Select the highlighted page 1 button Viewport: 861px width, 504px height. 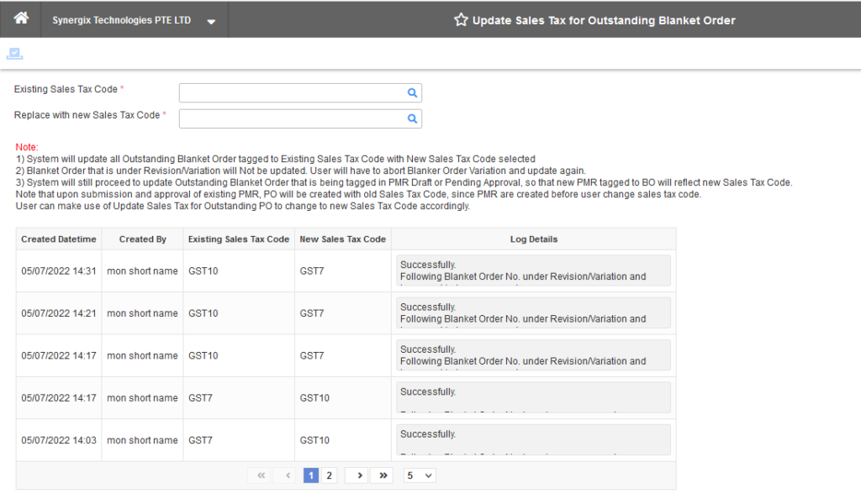pyautogui.click(x=311, y=475)
